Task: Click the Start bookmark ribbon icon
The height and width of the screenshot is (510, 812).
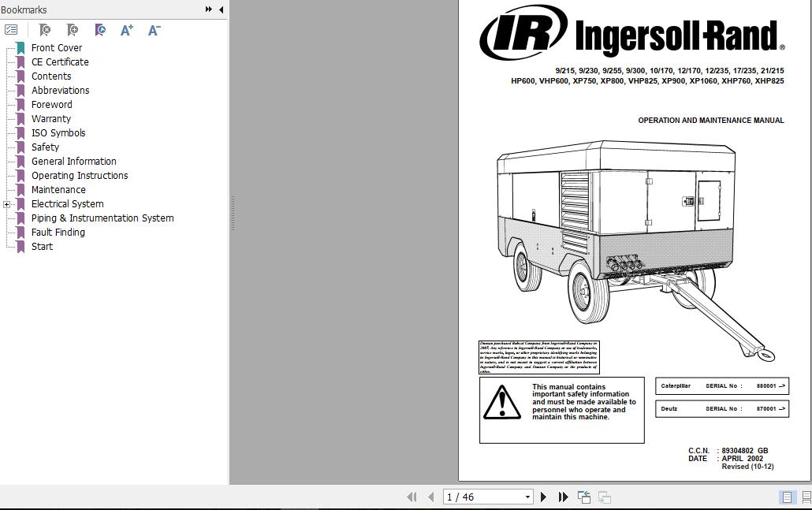Action: tap(20, 247)
